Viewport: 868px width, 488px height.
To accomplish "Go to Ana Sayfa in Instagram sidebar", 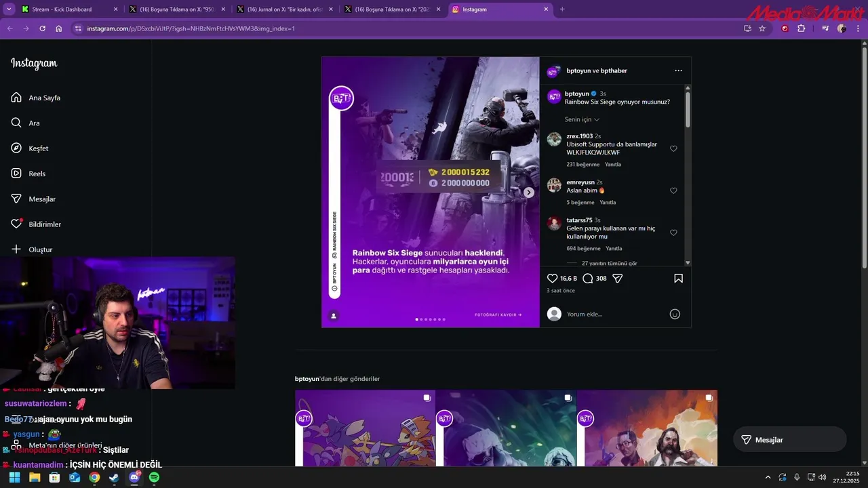I will (x=36, y=98).
